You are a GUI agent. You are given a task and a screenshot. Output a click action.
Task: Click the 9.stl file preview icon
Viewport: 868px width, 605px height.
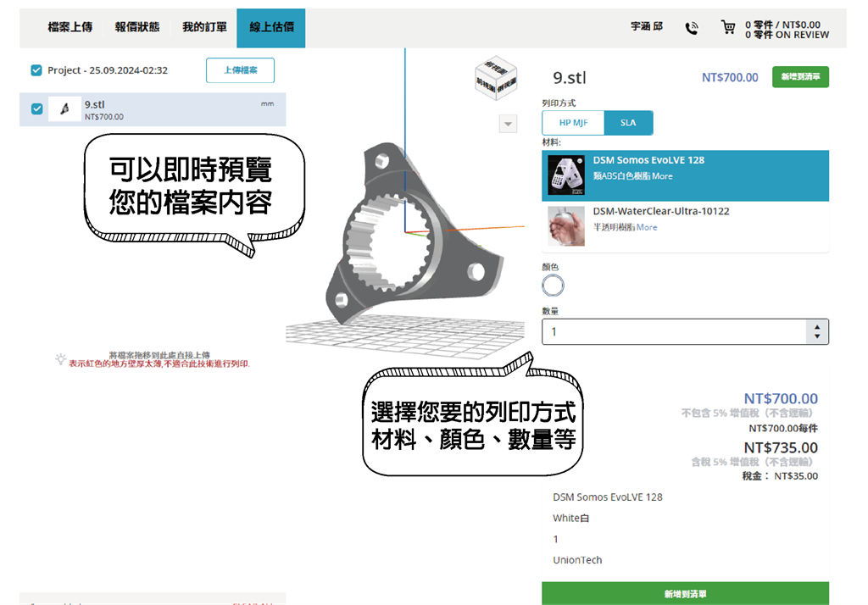click(64, 108)
